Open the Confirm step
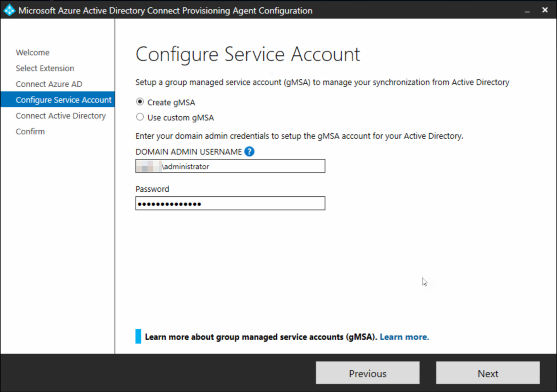The height and width of the screenshot is (392, 557). [30, 131]
